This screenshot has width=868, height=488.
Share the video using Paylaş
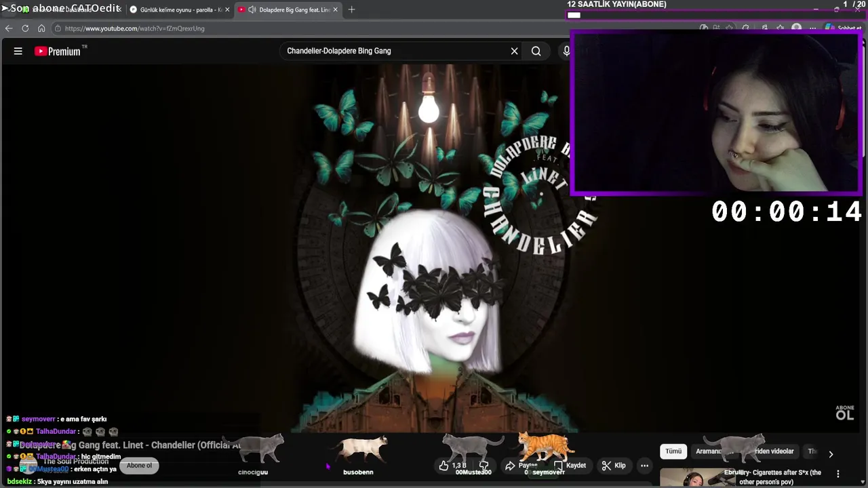521,466
